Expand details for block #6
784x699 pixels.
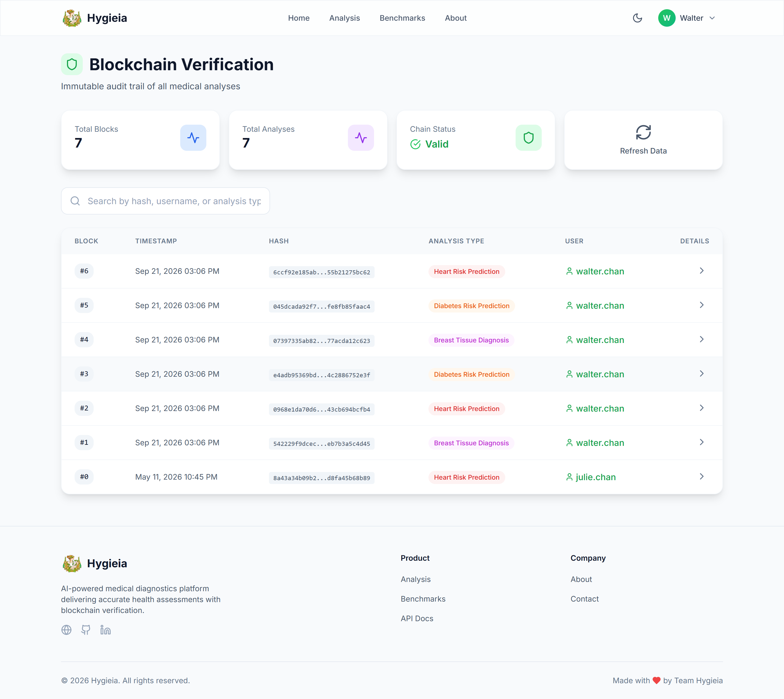point(702,271)
